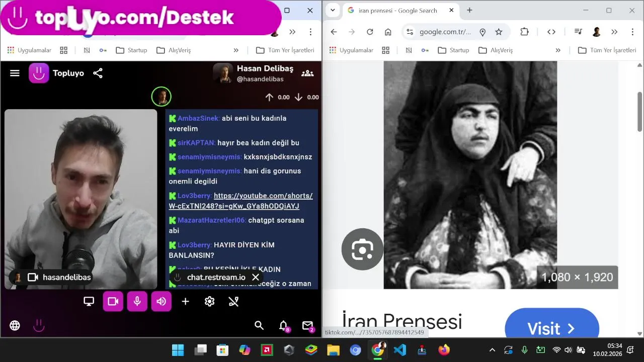
Task: Open File Explorer from the taskbar
Action: [x=333, y=350]
